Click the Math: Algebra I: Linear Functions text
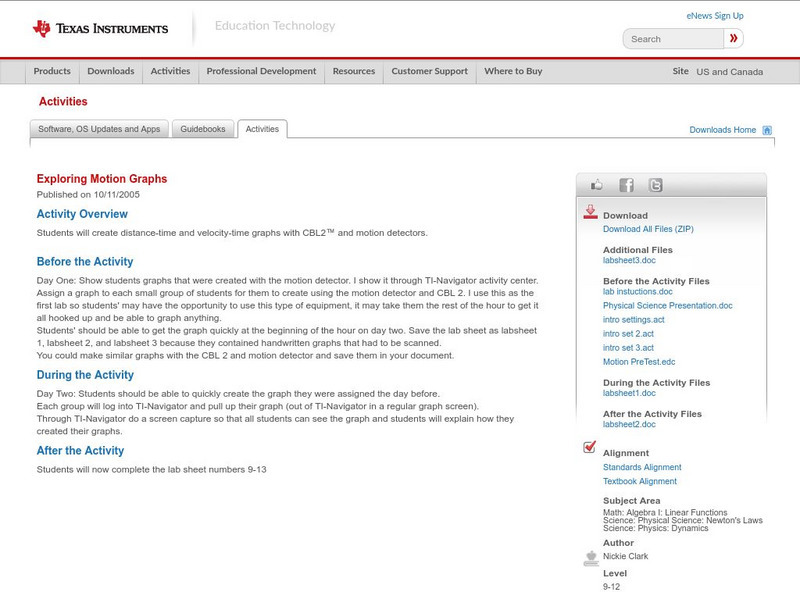This screenshot has height=592, width=800. tap(665, 512)
